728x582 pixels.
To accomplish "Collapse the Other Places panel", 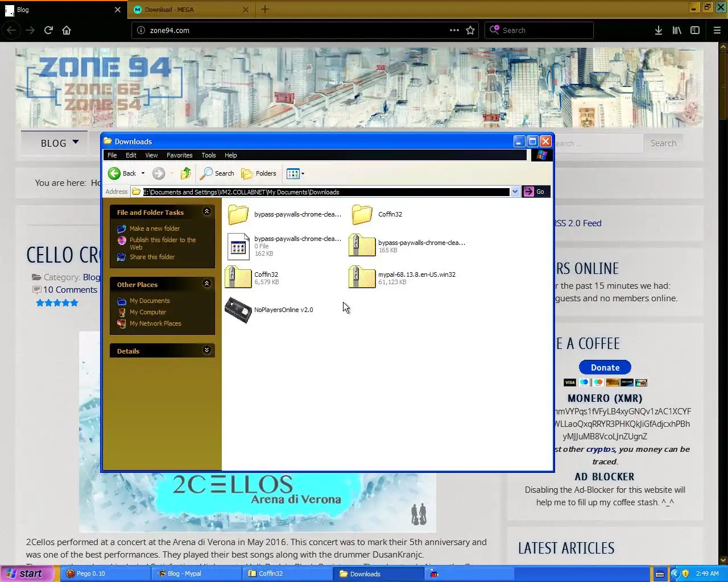I will [207, 284].
